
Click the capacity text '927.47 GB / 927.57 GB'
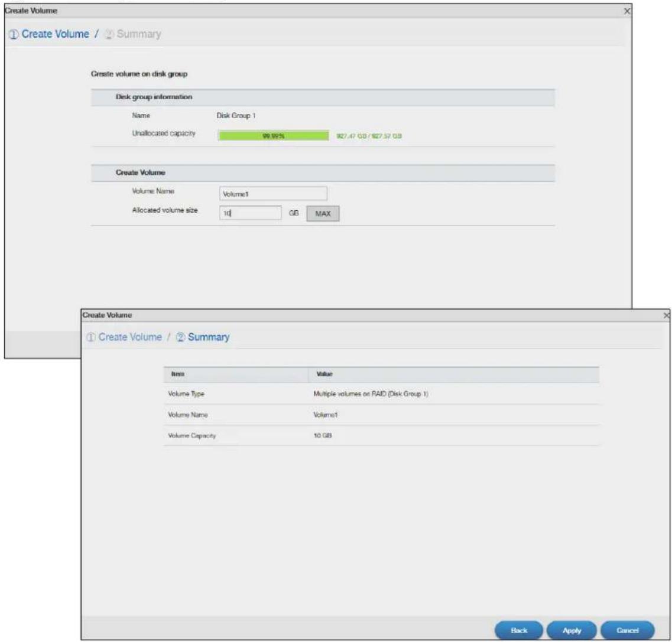(369, 136)
